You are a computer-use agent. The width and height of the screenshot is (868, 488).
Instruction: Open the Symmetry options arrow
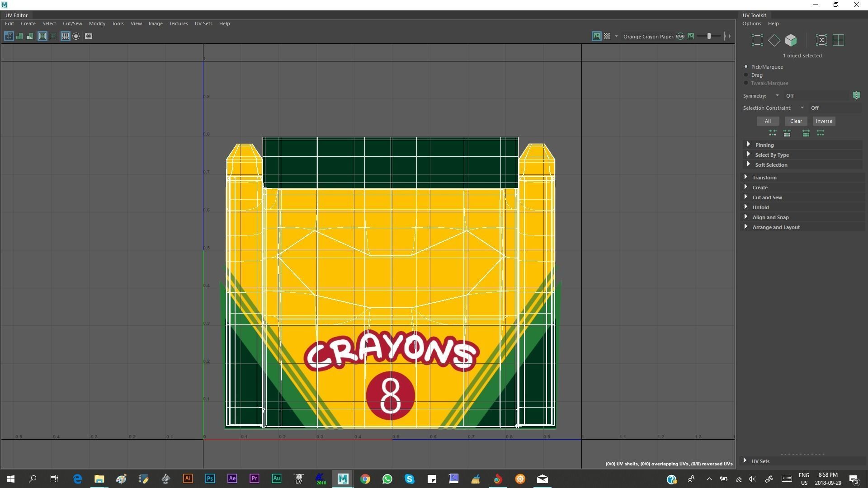pyautogui.click(x=777, y=96)
